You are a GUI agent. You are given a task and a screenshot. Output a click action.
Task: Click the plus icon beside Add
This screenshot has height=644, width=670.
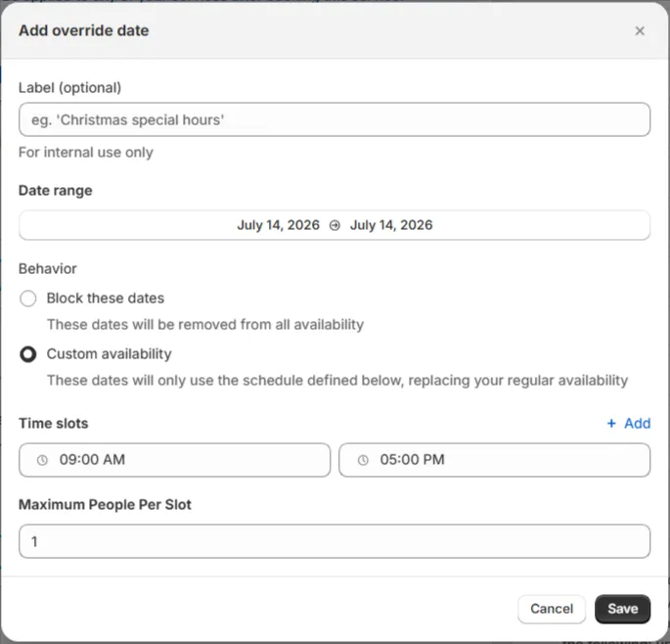coord(611,424)
